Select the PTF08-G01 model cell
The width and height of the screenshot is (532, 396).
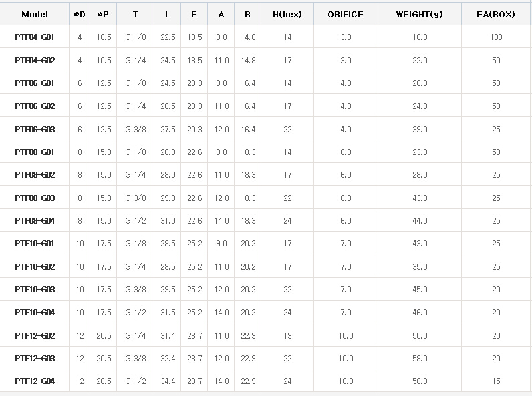pyautogui.click(x=35, y=152)
